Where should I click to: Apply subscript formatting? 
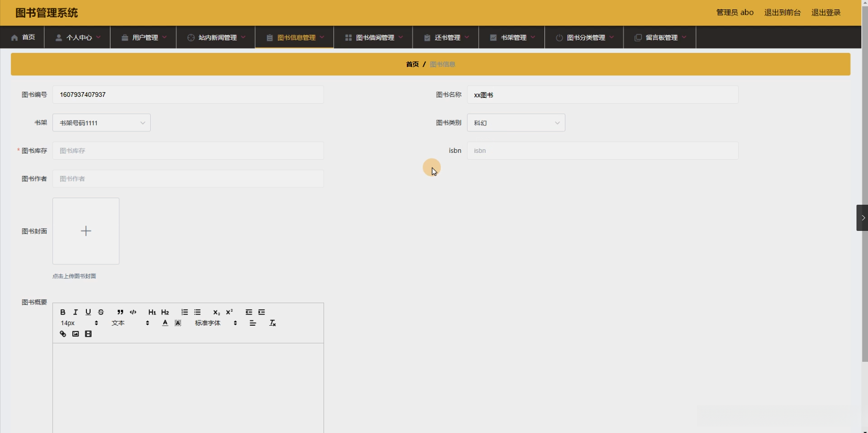pos(216,312)
